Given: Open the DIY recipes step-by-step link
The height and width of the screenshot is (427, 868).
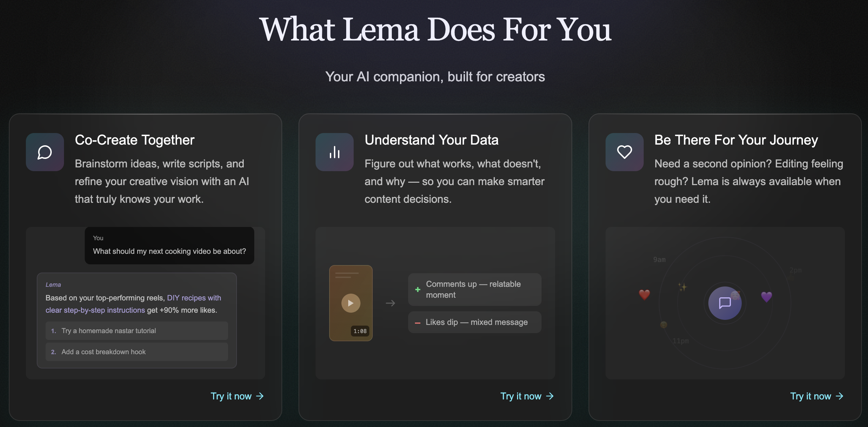Looking at the screenshot, I should point(194,297).
